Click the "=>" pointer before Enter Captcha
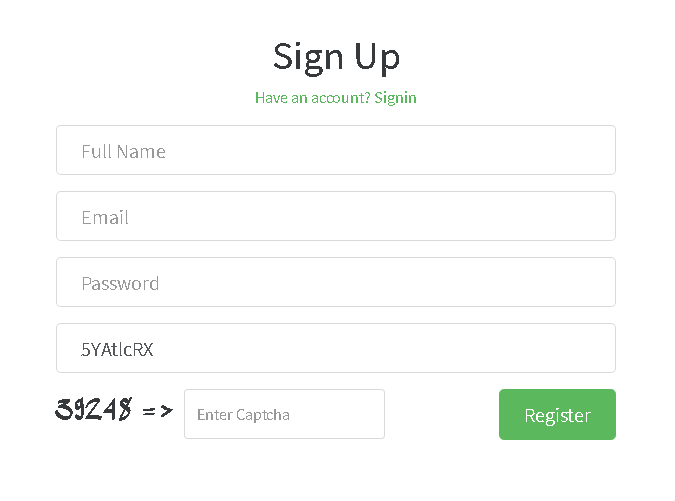The height and width of the screenshot is (501, 675). (157, 410)
